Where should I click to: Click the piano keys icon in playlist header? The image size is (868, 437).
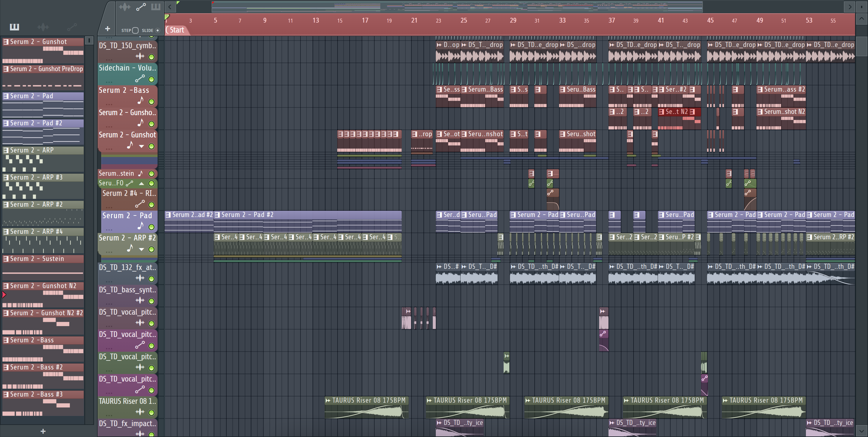pyautogui.click(x=156, y=7)
